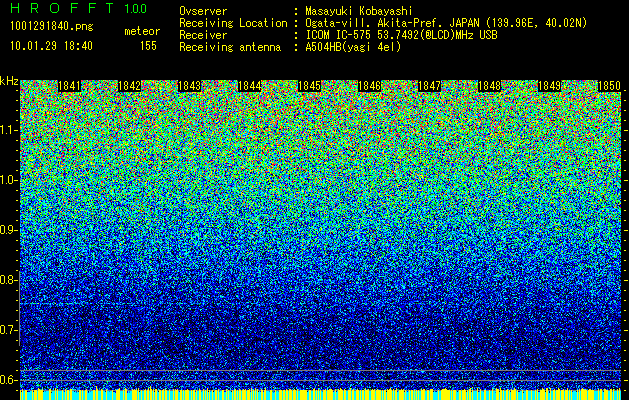Click the 1.0 frequency axis label

(x=8, y=181)
